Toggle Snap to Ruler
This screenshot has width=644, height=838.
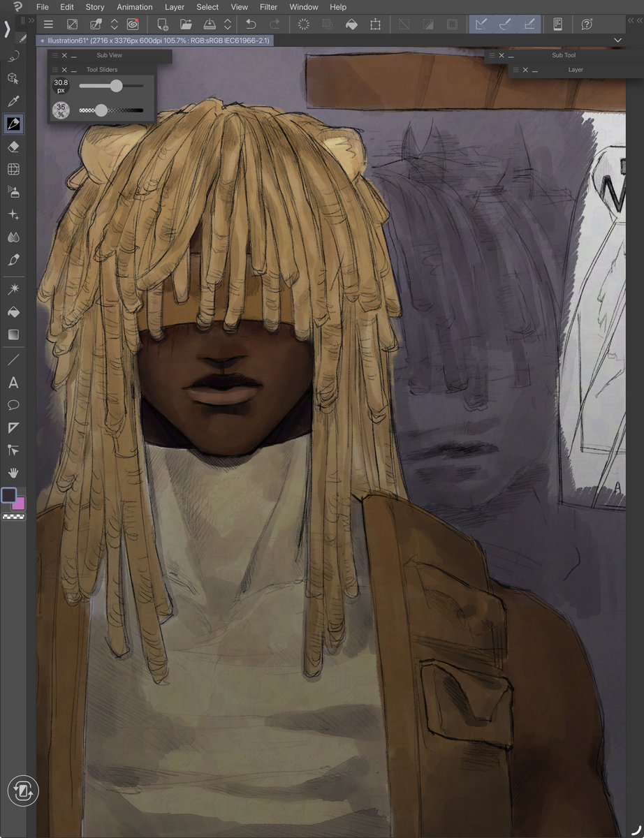point(481,24)
